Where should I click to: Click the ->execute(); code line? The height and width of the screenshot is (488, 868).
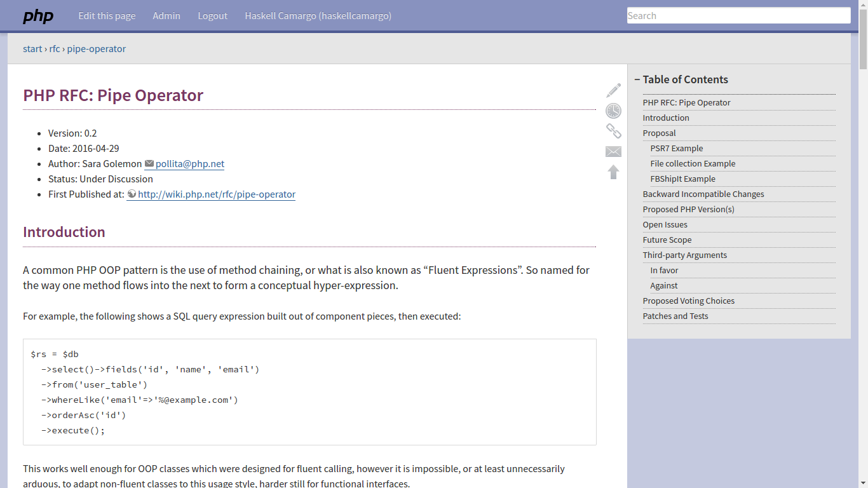pyautogui.click(x=73, y=431)
